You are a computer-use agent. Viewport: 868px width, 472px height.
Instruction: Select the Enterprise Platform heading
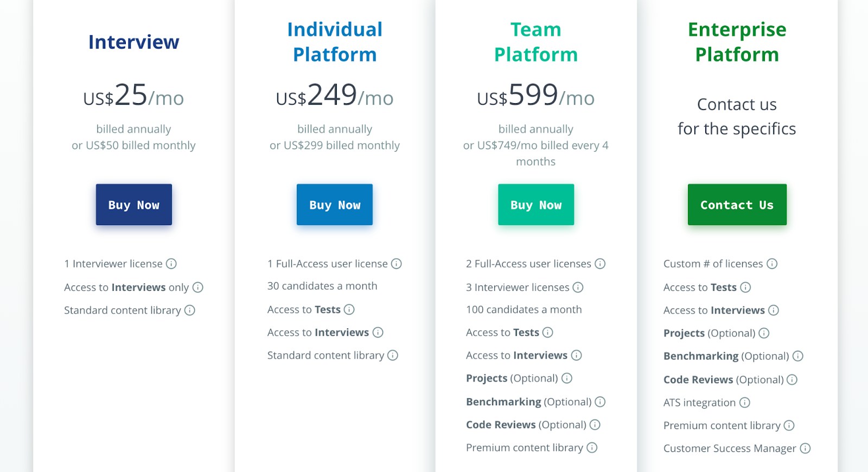coord(737,42)
